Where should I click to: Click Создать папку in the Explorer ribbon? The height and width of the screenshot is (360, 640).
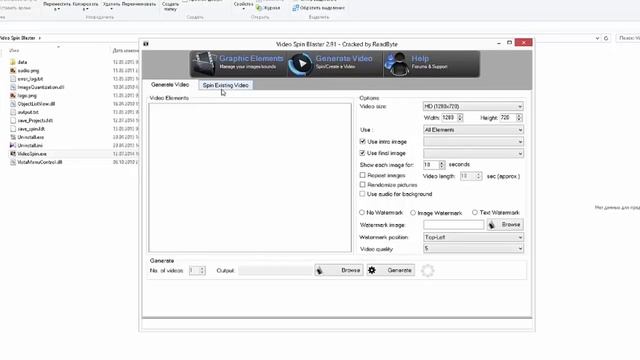(170, 6)
